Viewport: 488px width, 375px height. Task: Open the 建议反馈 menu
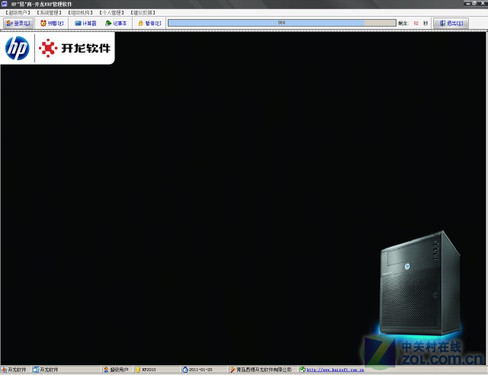[x=143, y=13]
